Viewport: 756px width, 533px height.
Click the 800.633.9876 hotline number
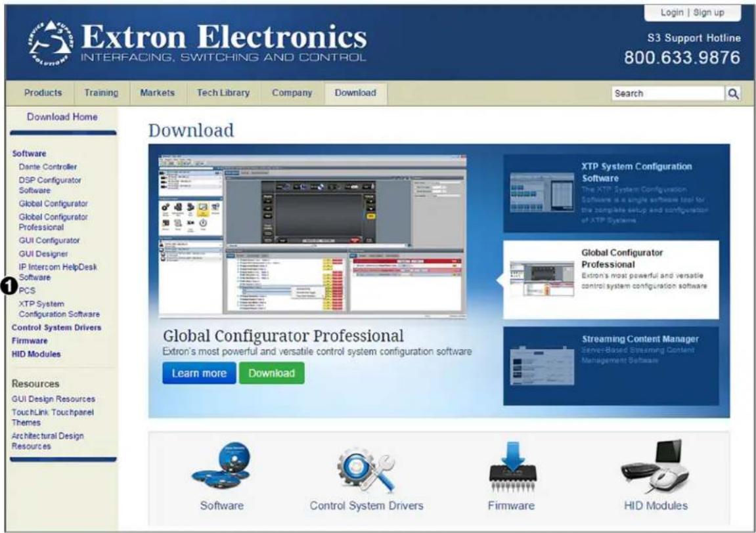[x=682, y=58]
